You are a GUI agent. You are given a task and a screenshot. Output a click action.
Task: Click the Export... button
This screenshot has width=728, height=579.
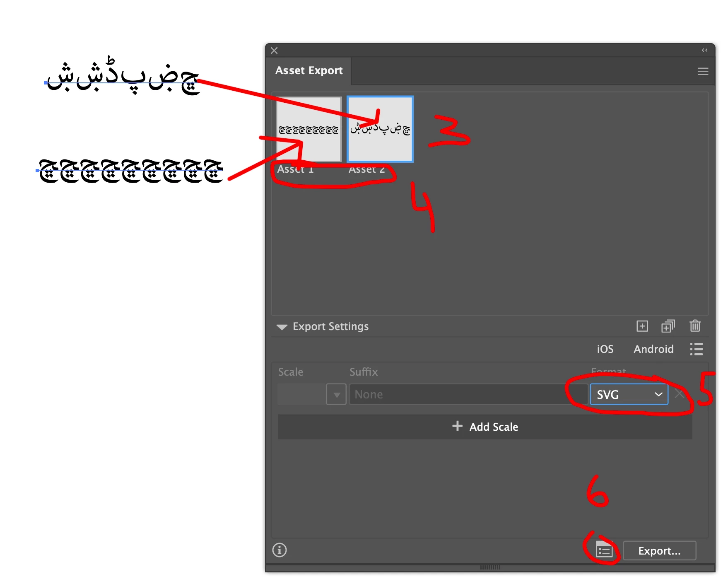click(x=659, y=550)
